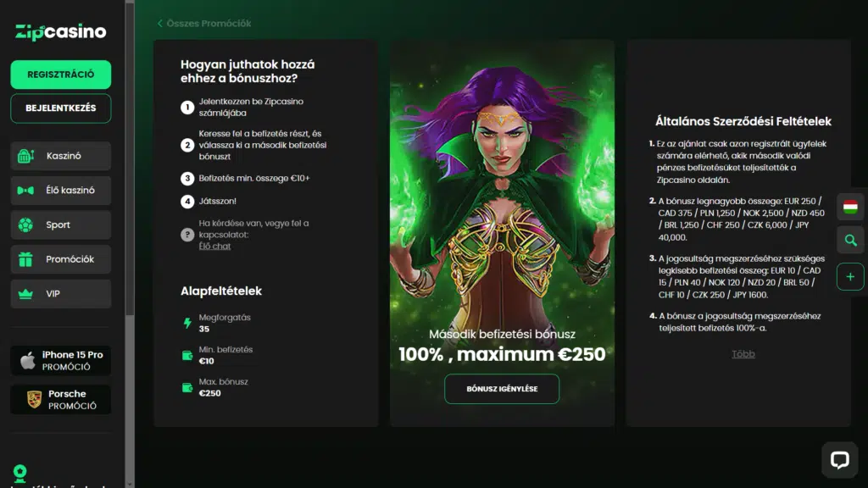Click the question mark help icon
This screenshot has height=488, width=868.
pos(187,235)
